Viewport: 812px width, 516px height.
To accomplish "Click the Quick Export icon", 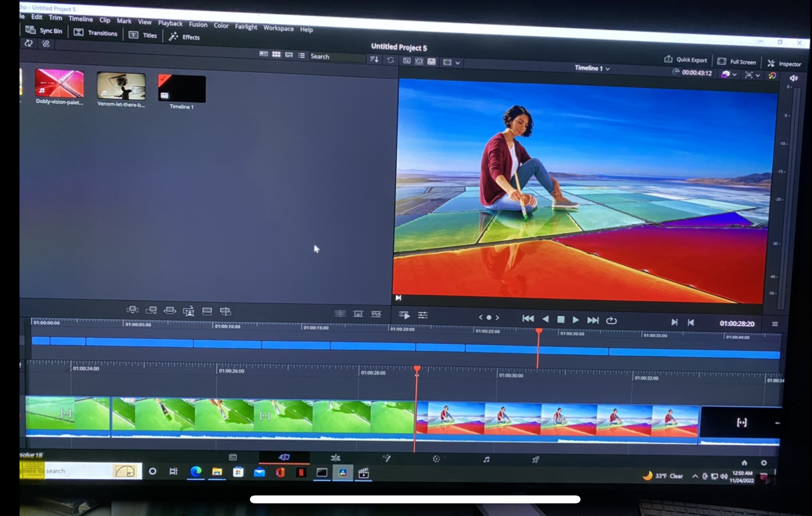I will click(668, 59).
